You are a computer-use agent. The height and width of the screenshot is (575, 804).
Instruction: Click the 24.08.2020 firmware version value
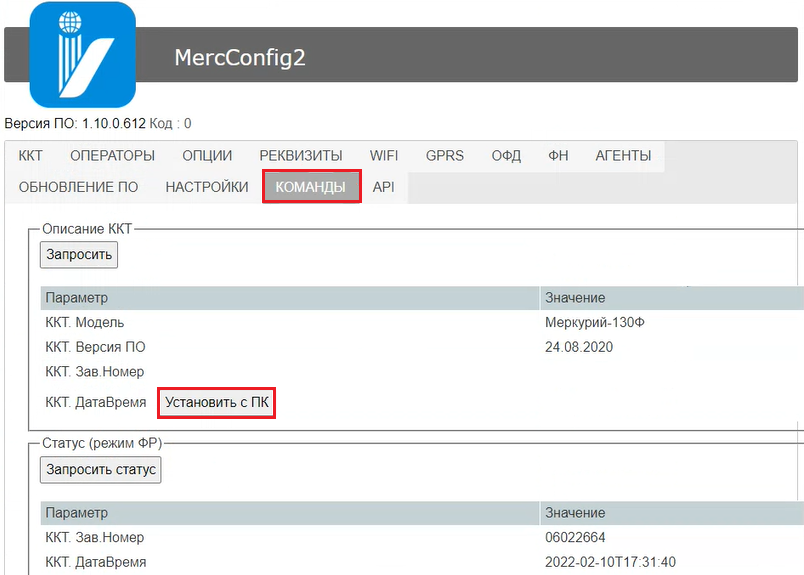tap(579, 347)
